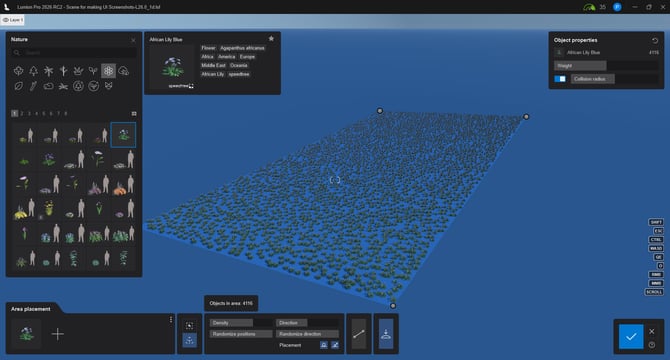
Task: Click the area selection tool icon
Action: click(190, 326)
